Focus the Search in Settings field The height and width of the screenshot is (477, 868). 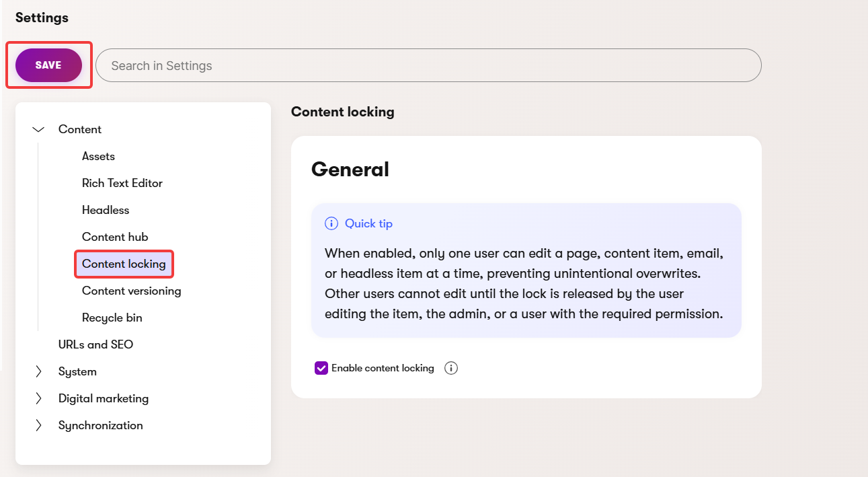click(428, 65)
